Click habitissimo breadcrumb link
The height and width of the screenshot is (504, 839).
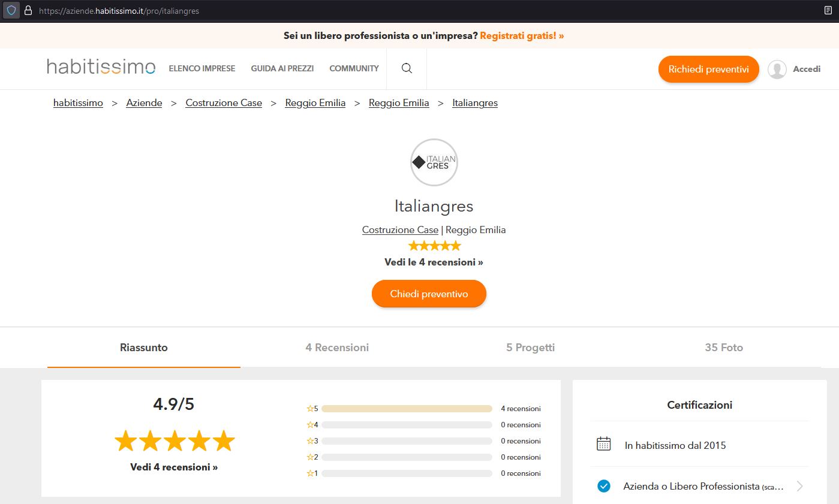78,103
